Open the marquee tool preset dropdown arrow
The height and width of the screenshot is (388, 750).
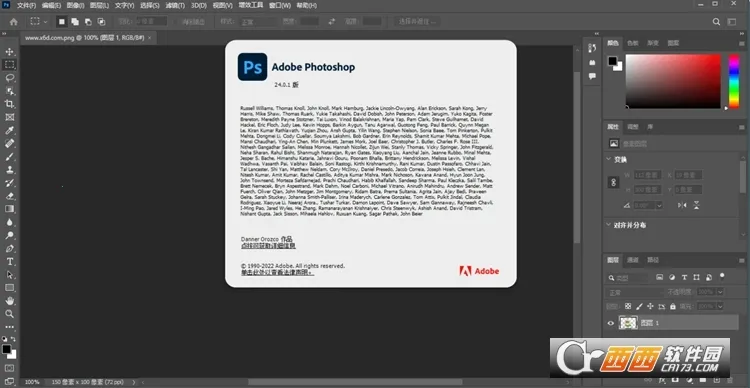[x=45, y=22]
